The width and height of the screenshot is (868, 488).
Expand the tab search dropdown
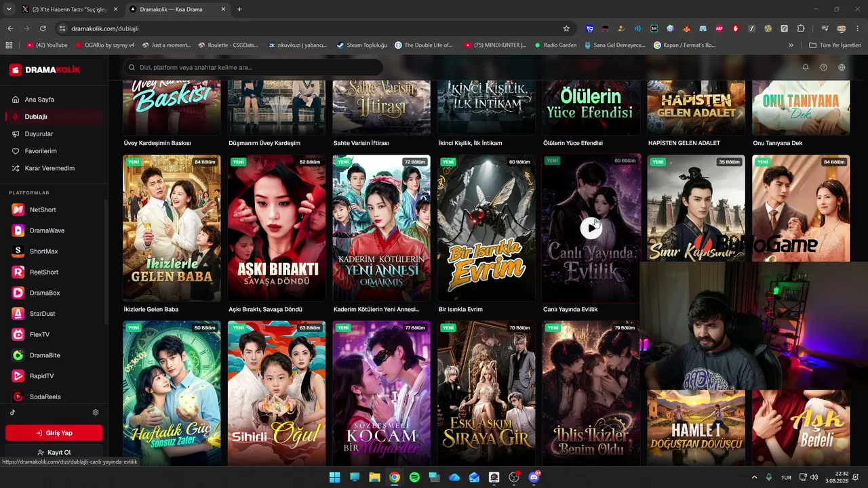(x=9, y=9)
